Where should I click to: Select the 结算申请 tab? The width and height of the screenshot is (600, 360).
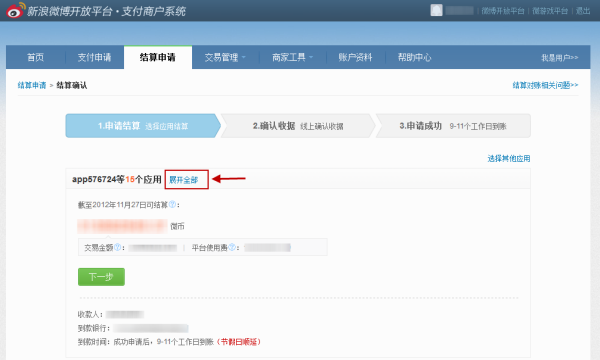tap(158, 57)
